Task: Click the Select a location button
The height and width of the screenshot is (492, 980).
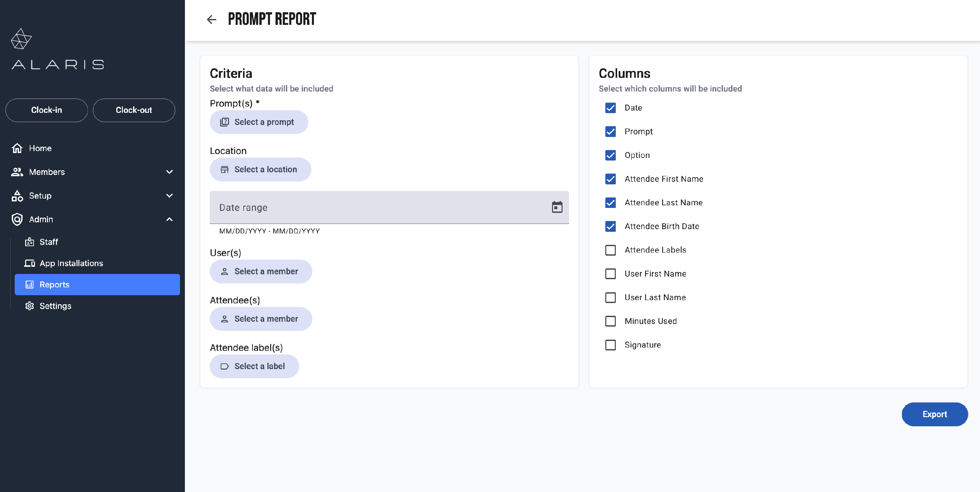Action: pyautogui.click(x=260, y=169)
